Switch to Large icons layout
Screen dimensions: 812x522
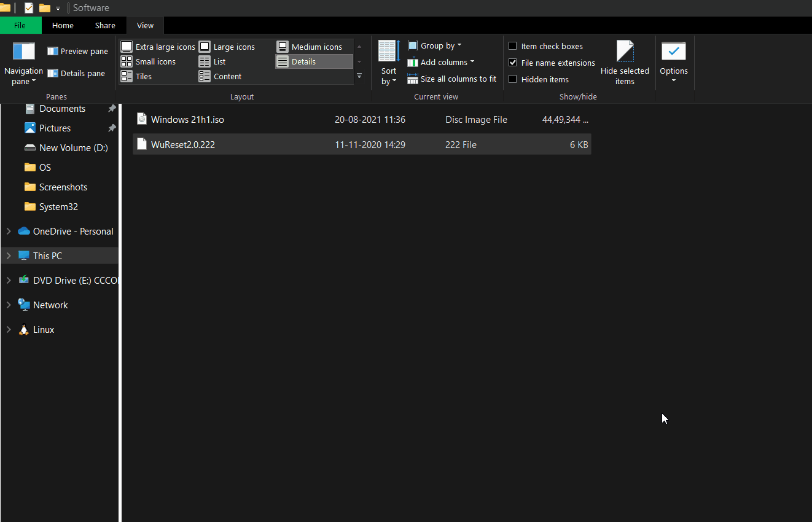pos(227,47)
